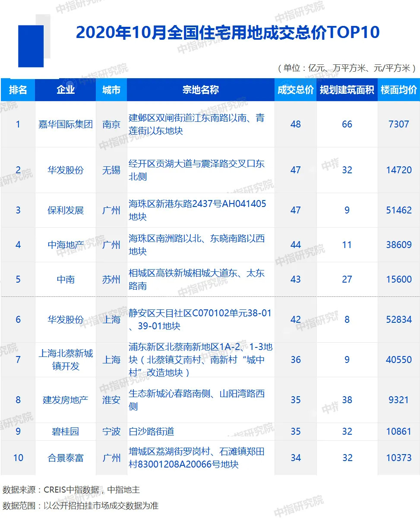
Task: Click the title 2020年10月全国住宅用地成交总价TOP10
Action: (227, 33)
